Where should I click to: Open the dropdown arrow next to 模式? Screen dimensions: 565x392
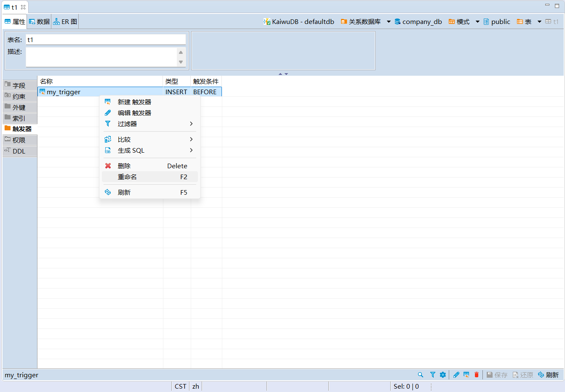(x=477, y=22)
